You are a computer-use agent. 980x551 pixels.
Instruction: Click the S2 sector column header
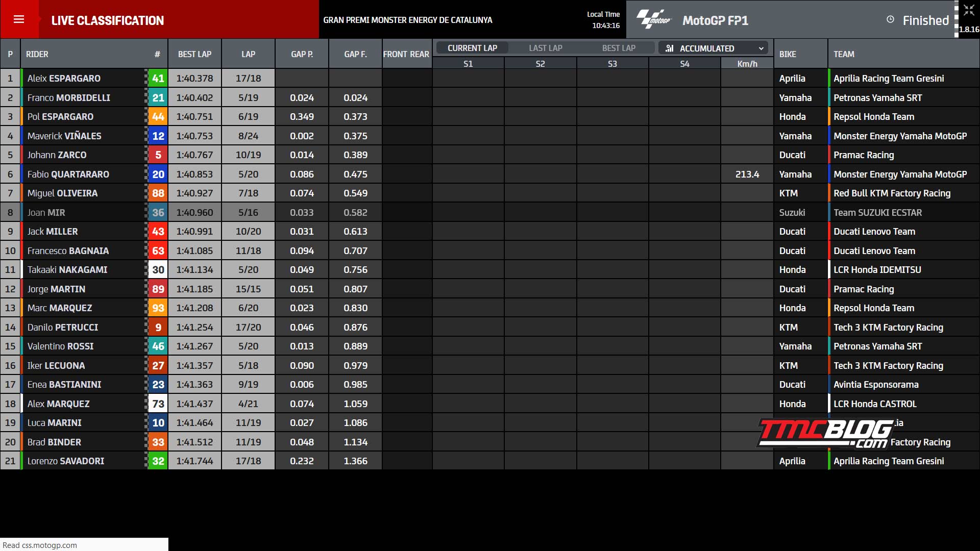(540, 64)
